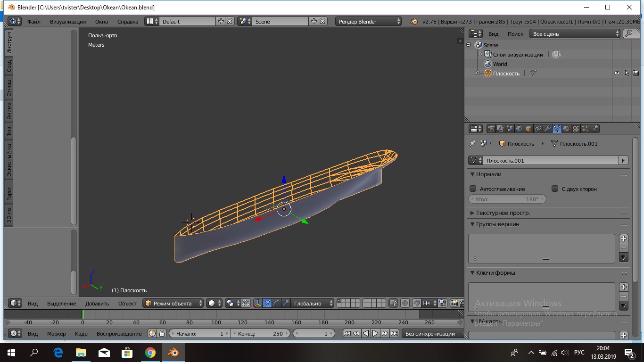The width and height of the screenshot is (644, 362).
Task: Open the Material properties tab
Action: pos(566,129)
